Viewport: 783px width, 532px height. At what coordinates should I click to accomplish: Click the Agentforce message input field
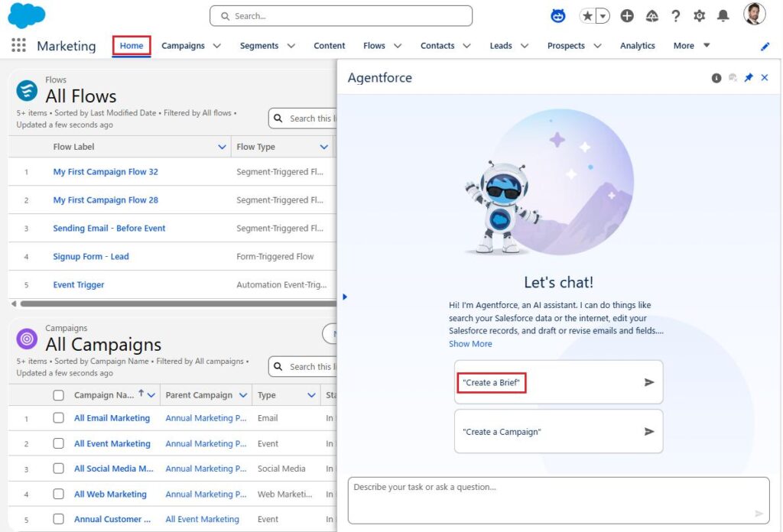558,501
